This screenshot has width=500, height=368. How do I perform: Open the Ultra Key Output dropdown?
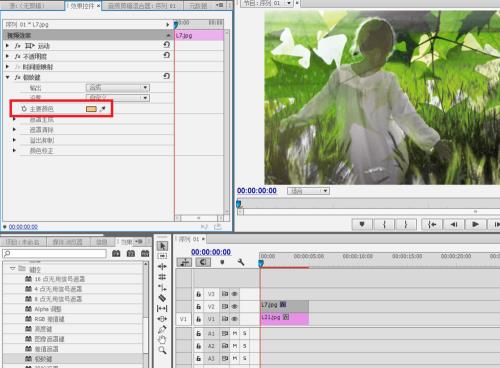point(118,88)
